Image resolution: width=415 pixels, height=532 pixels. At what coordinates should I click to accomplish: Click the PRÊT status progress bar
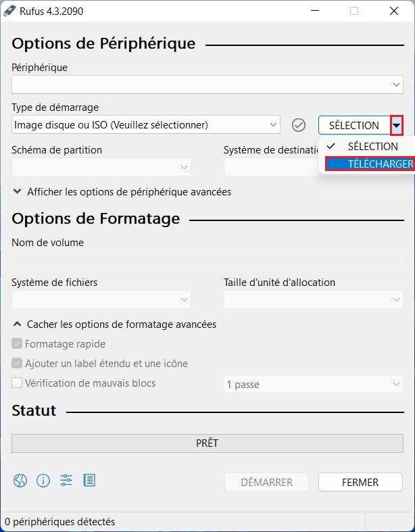tap(207, 443)
